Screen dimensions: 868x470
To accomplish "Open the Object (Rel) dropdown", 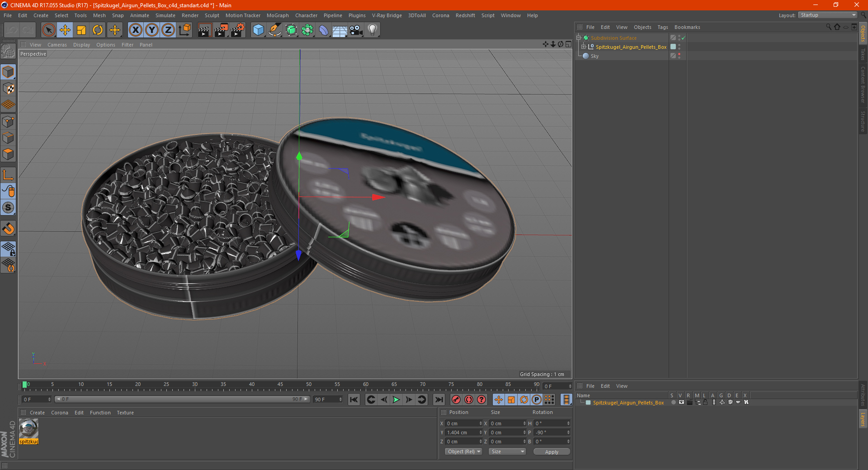I will tap(464, 451).
